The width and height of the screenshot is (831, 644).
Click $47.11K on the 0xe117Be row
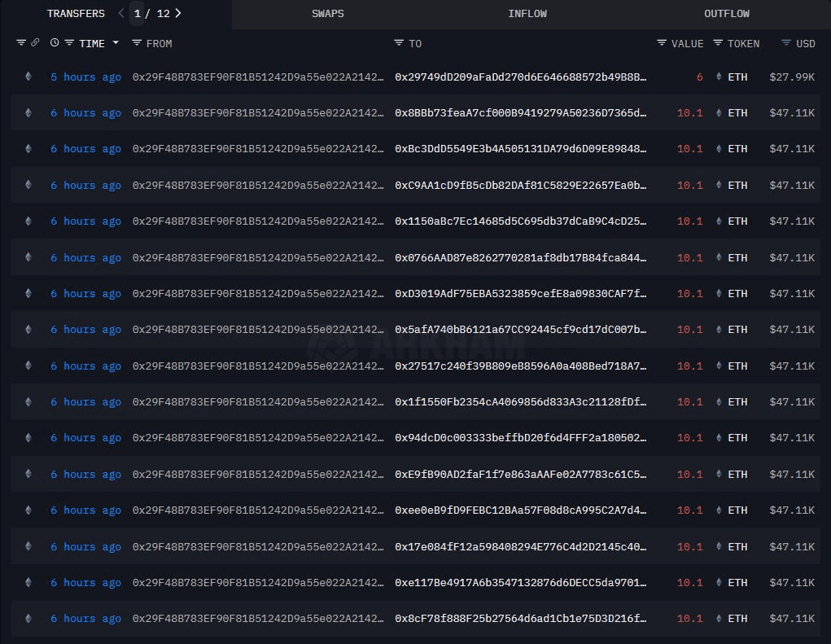coord(792,582)
